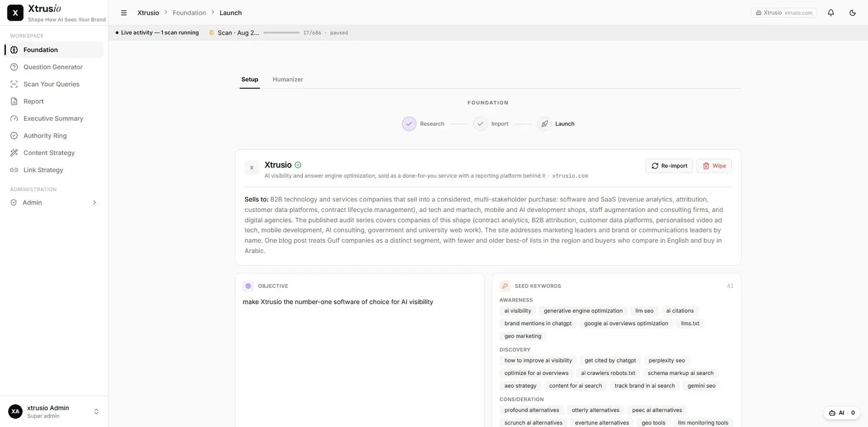
Task: Click the 'brand mentions in chatgpt' chip
Action: pyautogui.click(x=538, y=324)
